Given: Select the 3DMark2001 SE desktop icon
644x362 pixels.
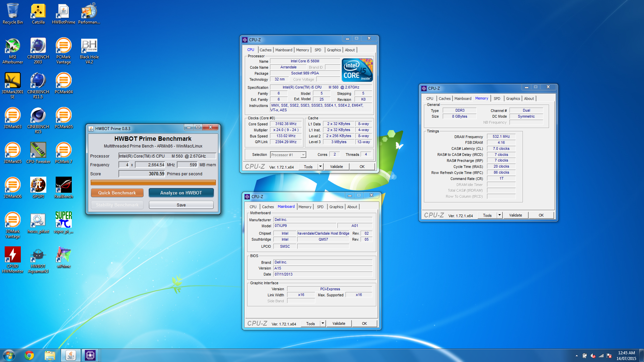Looking at the screenshot, I should pyautogui.click(x=13, y=85).
